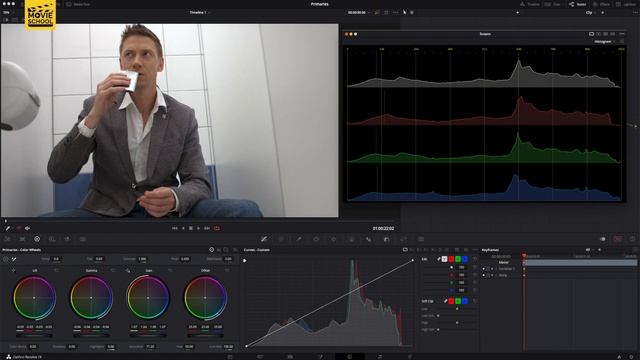Toggle green channel in curve Edit
The width and height of the screenshot is (640, 360).
(458, 259)
